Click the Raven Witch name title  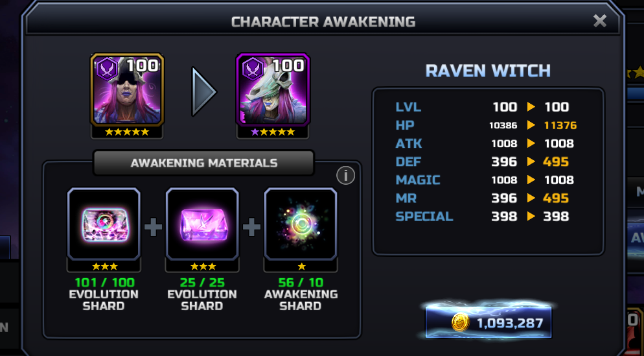488,71
